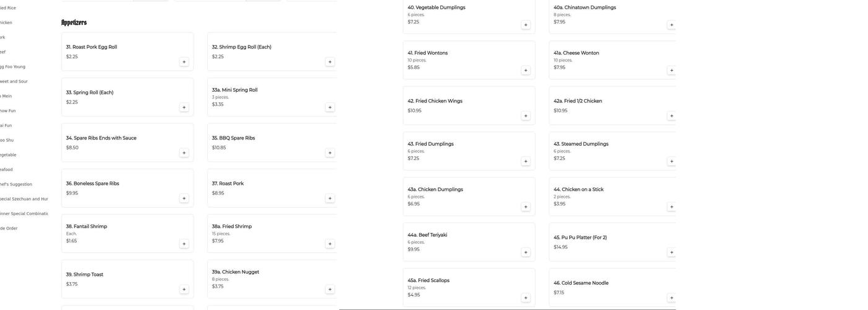Viewport: 868px width, 310px height.
Task: Add Mini Spring Roll using plus button
Action: [330, 107]
